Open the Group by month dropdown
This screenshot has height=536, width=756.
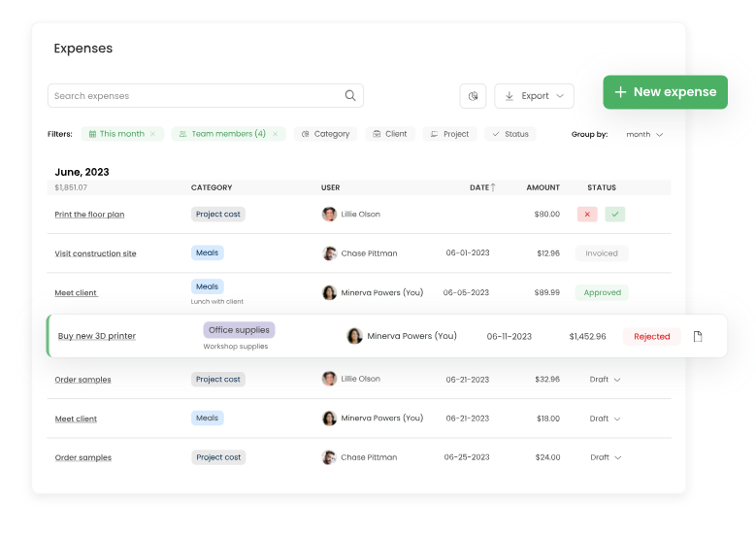pyautogui.click(x=644, y=135)
